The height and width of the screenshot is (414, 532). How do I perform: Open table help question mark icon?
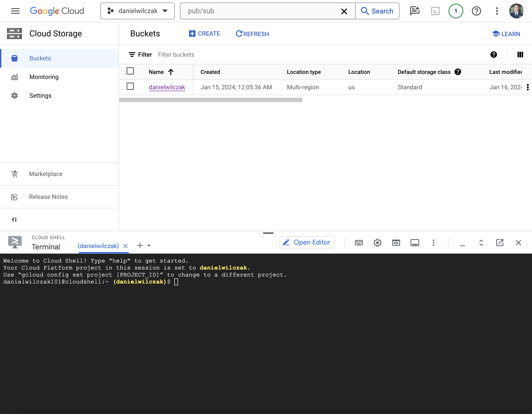click(x=494, y=55)
